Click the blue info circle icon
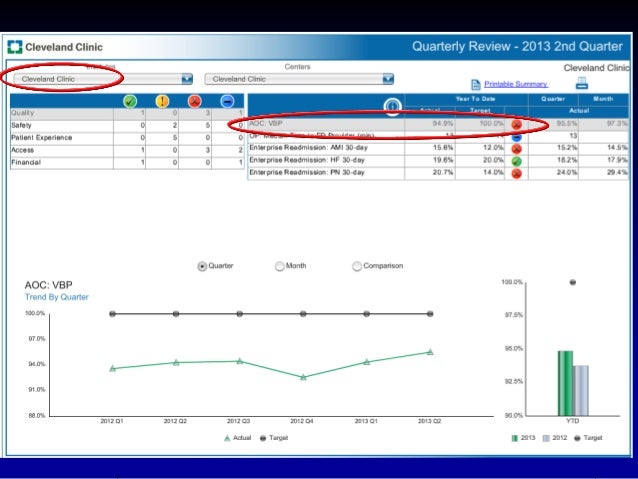 tap(392, 107)
